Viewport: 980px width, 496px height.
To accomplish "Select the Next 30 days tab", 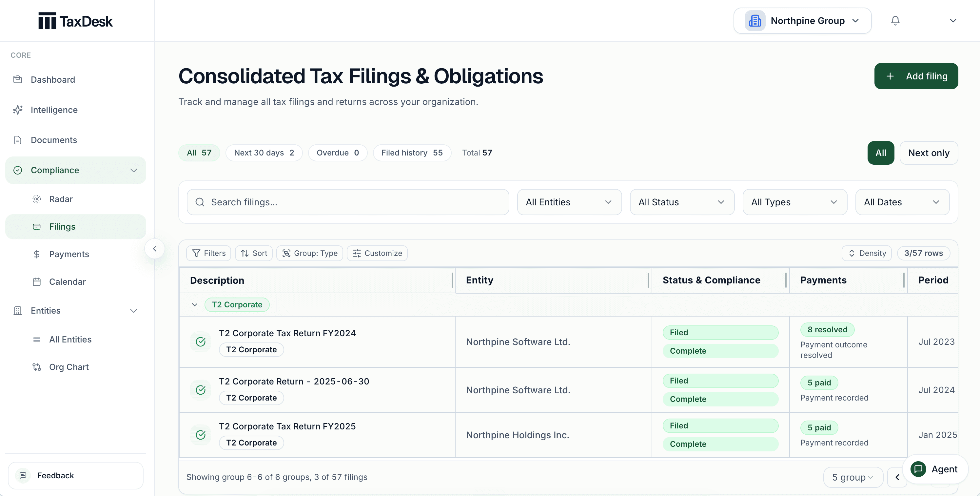I will (264, 153).
